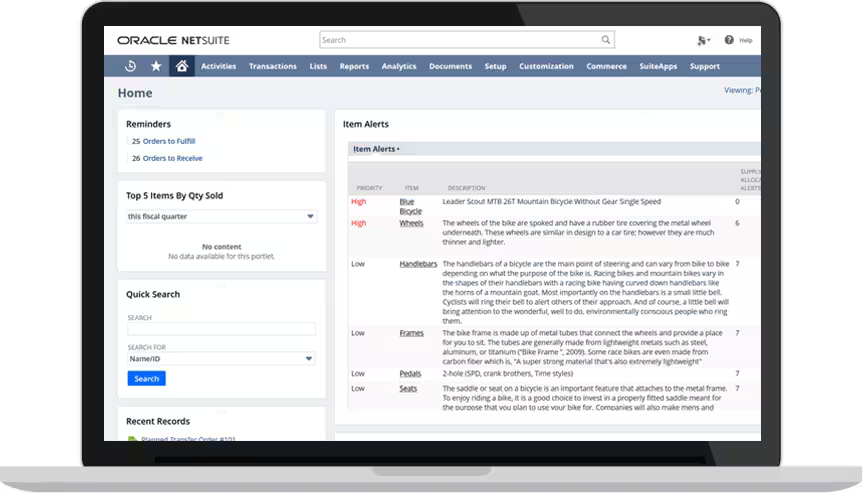Click the Reminders portlet title
863x493 pixels.
149,124
